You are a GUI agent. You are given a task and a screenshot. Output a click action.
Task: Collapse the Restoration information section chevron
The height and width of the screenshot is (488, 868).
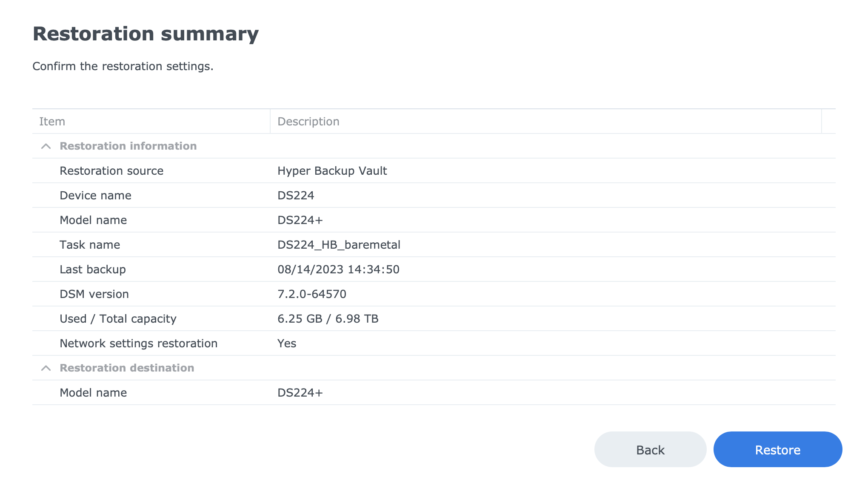tap(46, 146)
